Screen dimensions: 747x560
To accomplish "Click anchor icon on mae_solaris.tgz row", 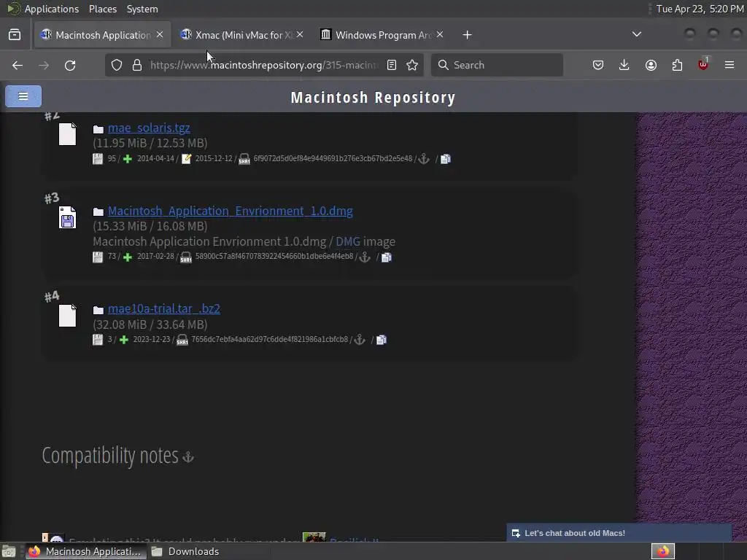I will pos(424,159).
